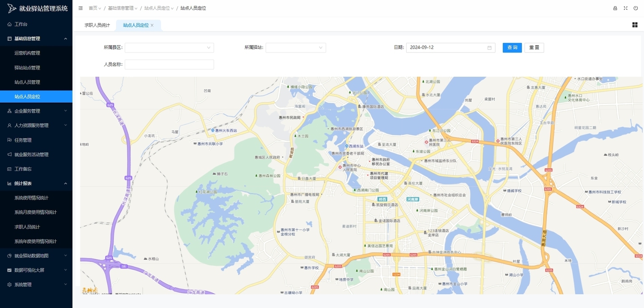
Task: Click the 凯旋假日酒店 label on the map
Action: [x=387, y=205]
